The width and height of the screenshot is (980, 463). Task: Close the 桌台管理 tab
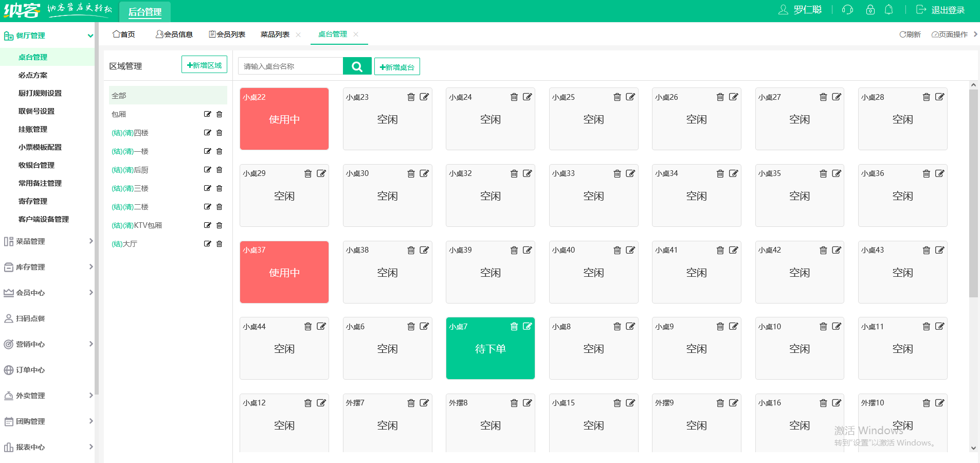356,34
